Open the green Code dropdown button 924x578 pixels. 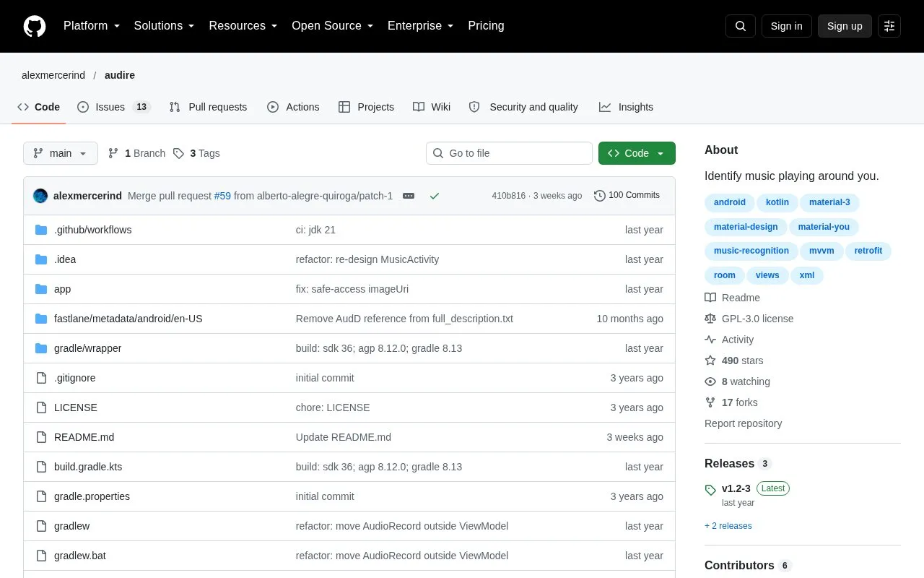click(x=637, y=153)
